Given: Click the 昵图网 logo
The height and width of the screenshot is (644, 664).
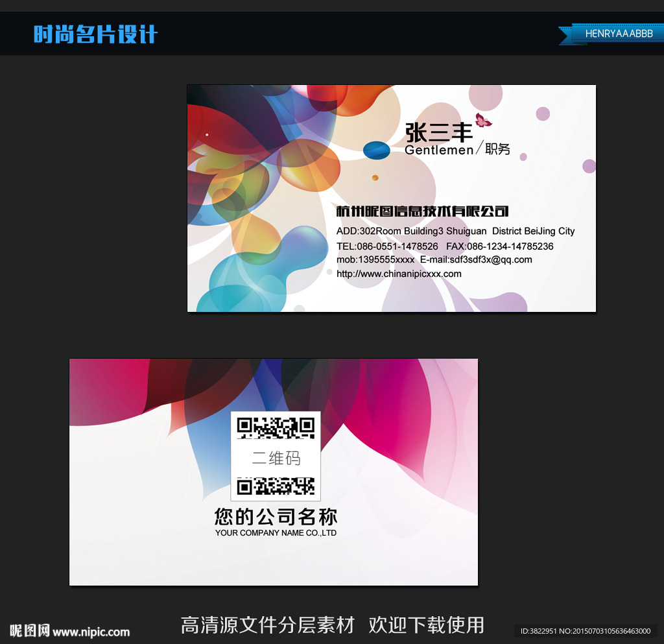Looking at the screenshot, I should pos(30,631).
